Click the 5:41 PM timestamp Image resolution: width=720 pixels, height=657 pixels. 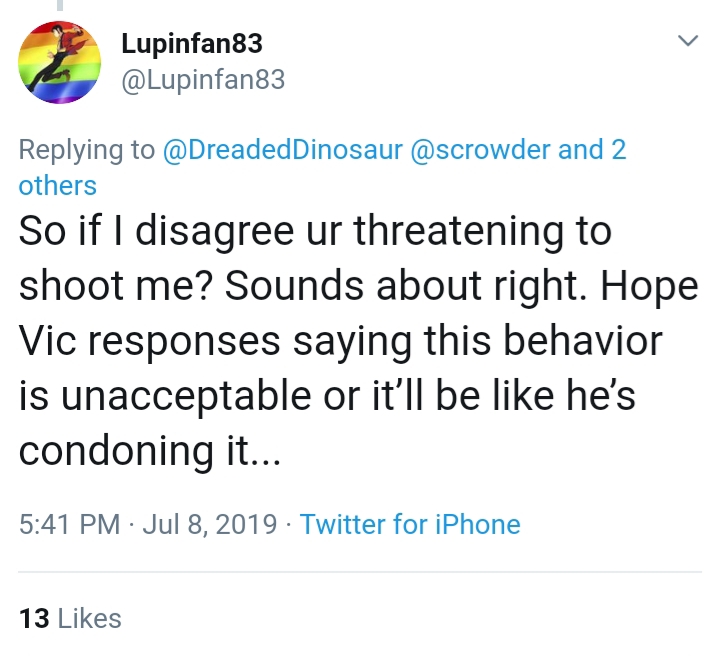(69, 524)
